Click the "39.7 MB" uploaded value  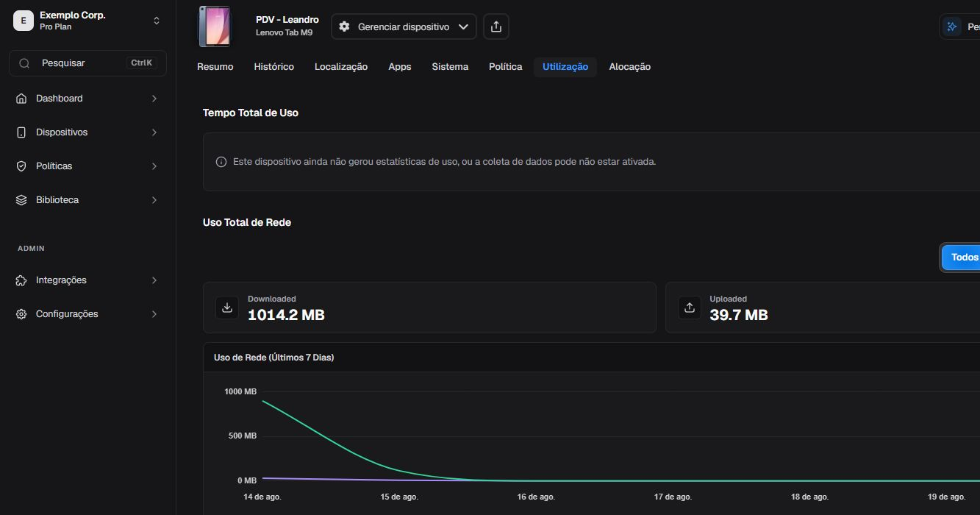(x=739, y=315)
